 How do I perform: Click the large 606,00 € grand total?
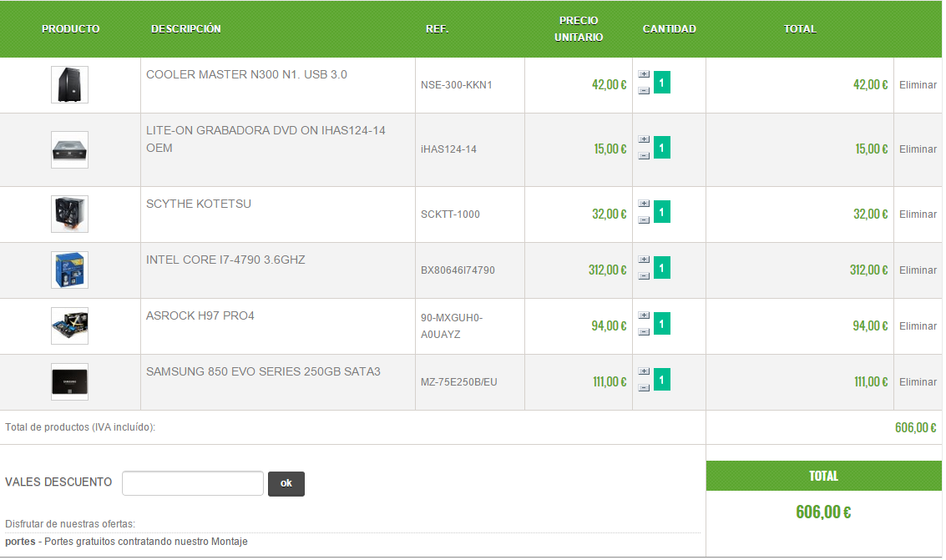tap(823, 512)
